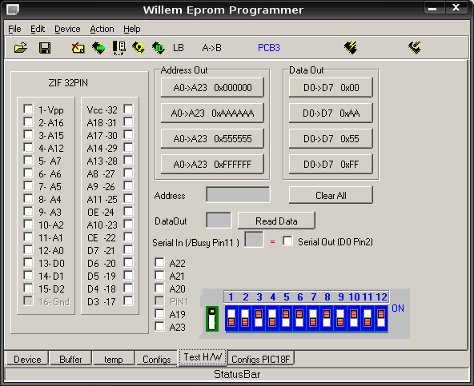
Task: Open the Device menu
Action: click(x=67, y=29)
